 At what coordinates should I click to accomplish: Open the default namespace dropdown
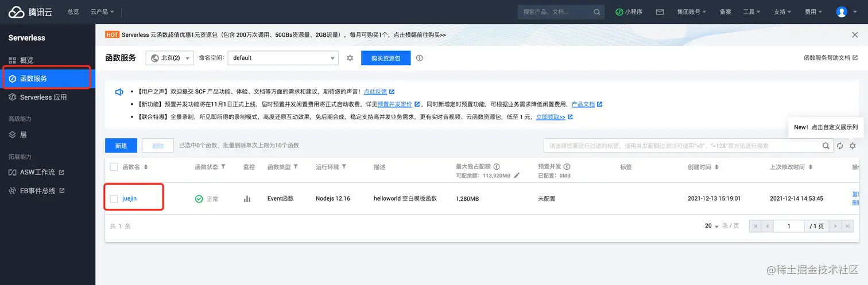pos(284,58)
